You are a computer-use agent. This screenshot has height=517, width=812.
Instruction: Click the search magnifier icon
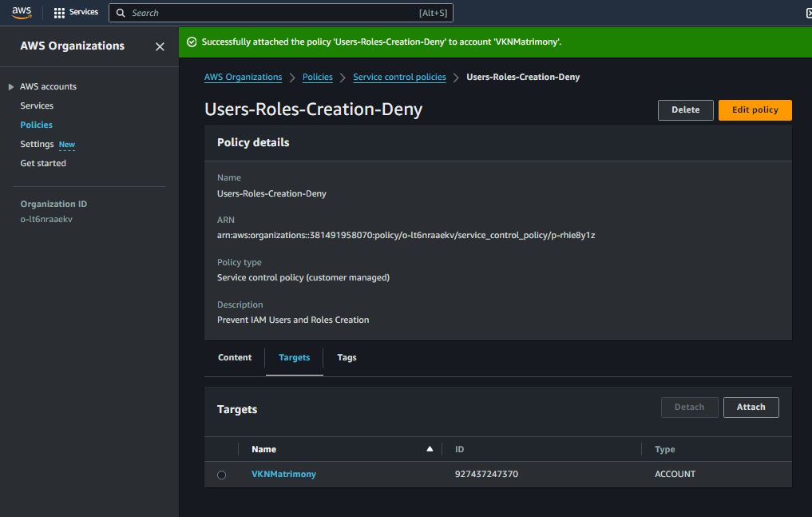coord(121,13)
